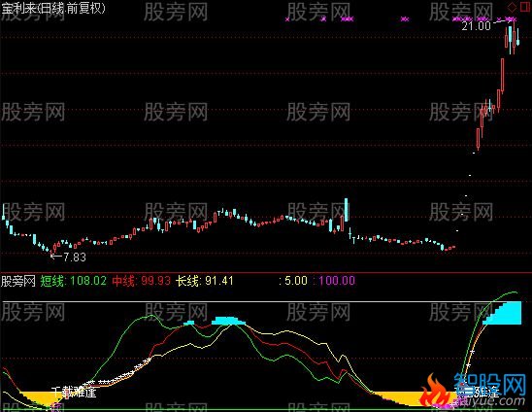Click the tall cyan candlestick in the mid-chart
532x412 pixels.
click(346, 210)
